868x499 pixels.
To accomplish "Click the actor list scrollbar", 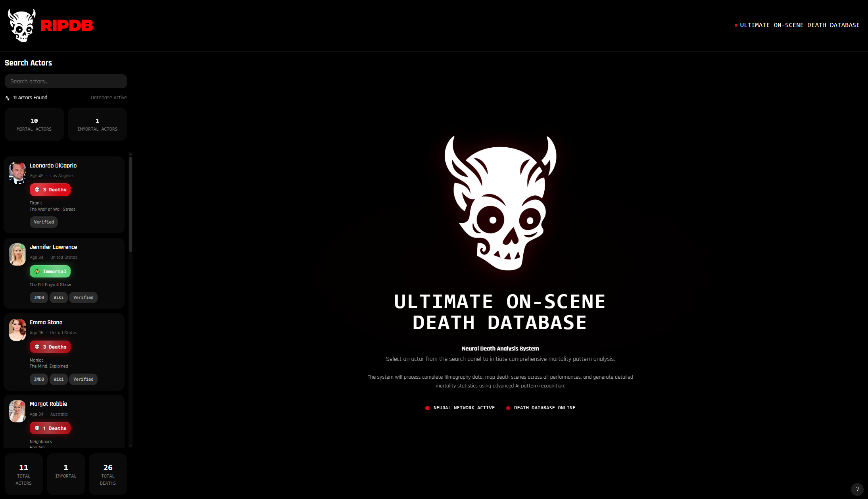I will 131,204.
